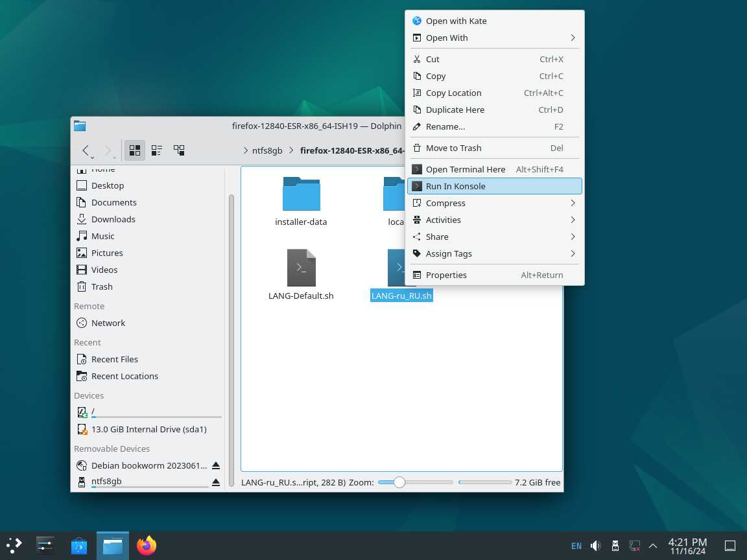Launch Firefox from the taskbar
Image resolution: width=747 pixels, height=560 pixels.
(x=147, y=546)
